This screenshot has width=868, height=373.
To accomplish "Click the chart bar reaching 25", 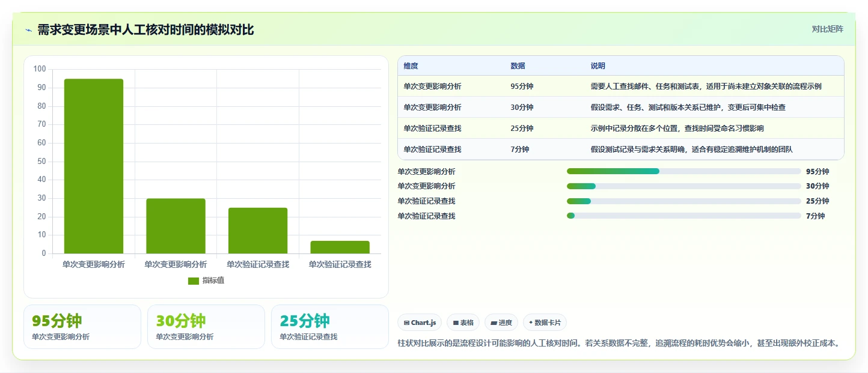I will click(258, 231).
